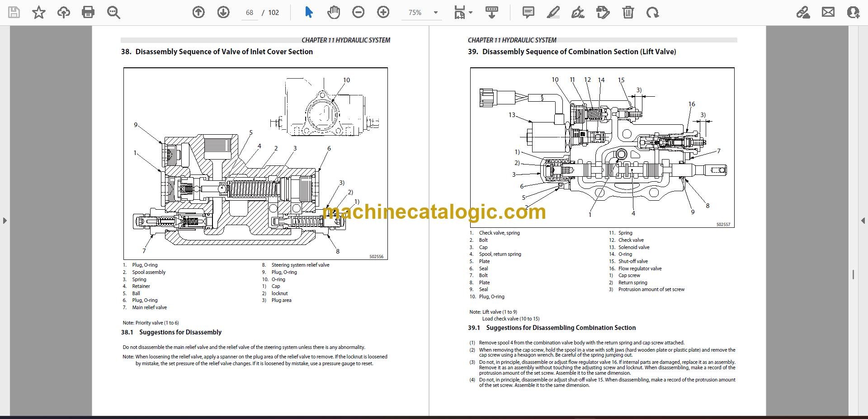Go to next page arrow
This screenshot has height=419, width=868.
(223, 12)
